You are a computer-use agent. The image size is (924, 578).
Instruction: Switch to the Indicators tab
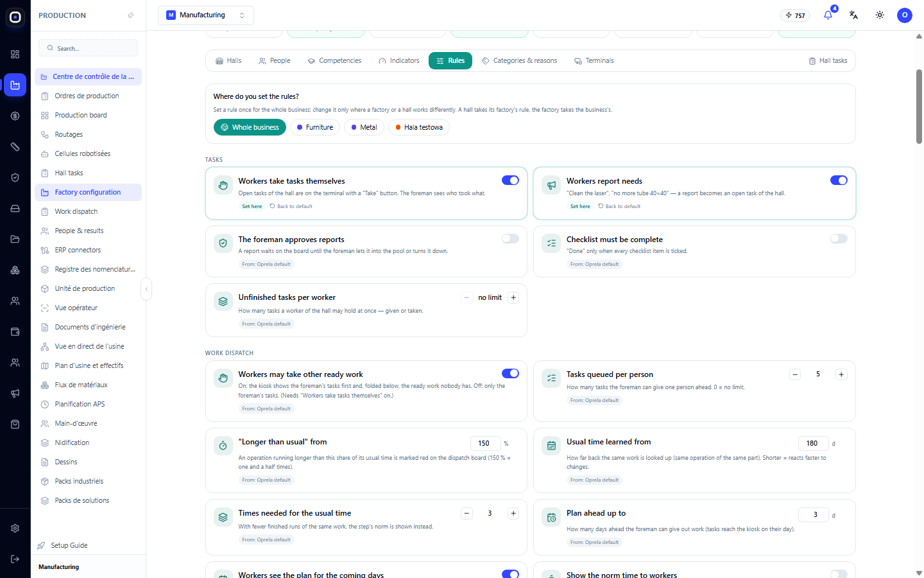click(399, 60)
